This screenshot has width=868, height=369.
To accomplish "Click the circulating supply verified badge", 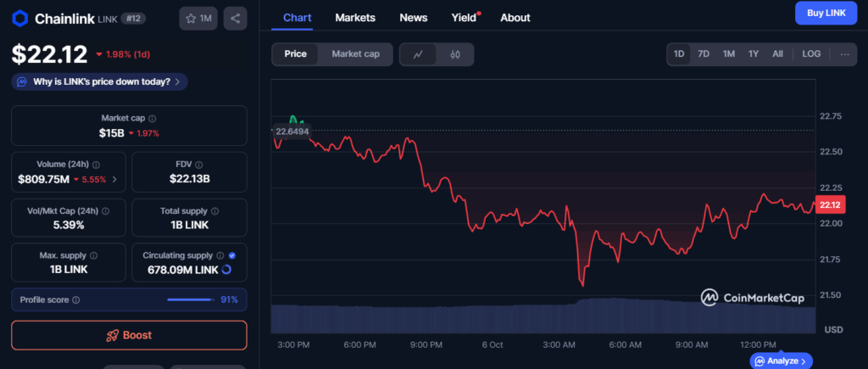I will (232, 255).
